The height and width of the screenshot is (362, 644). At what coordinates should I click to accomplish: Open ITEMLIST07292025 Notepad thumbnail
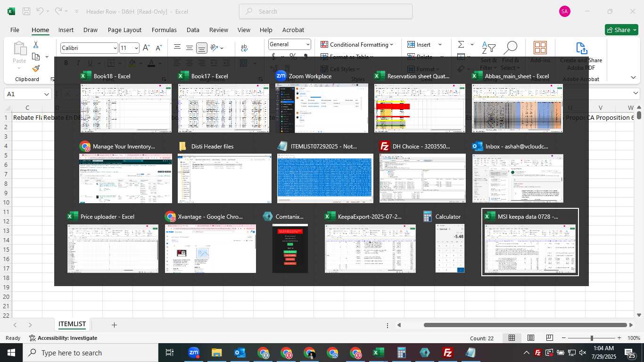coord(325,178)
